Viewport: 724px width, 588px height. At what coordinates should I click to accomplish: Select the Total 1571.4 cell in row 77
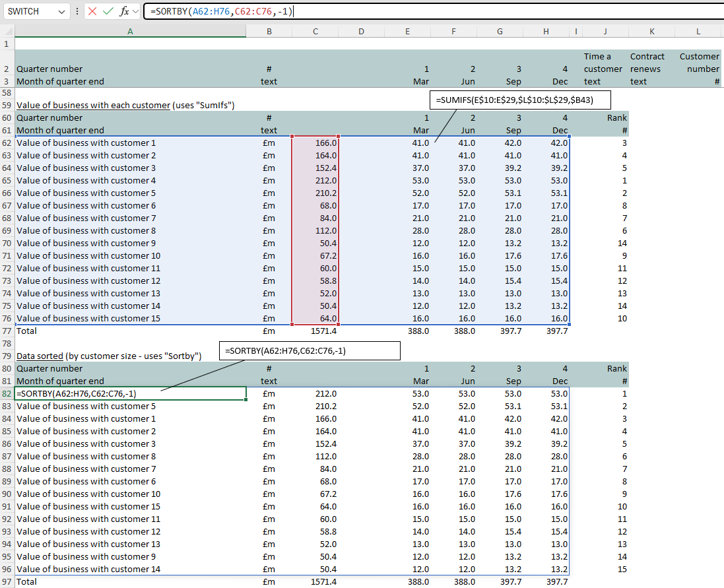(315, 331)
